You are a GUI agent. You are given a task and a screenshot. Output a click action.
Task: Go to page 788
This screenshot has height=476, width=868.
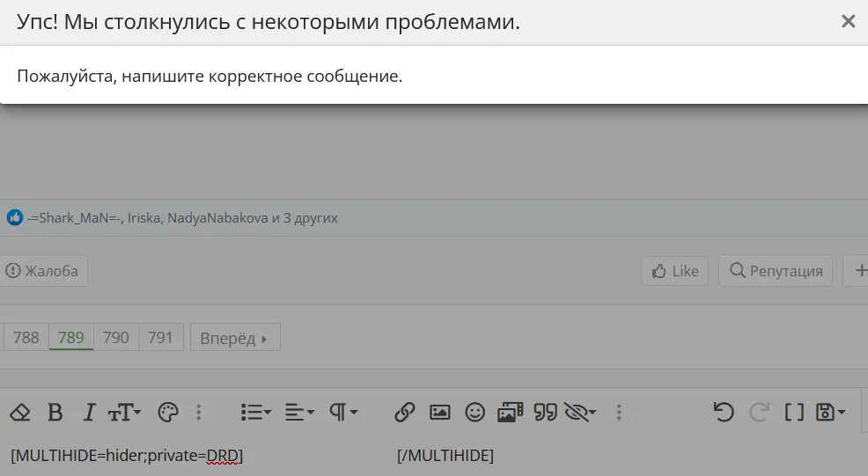(x=26, y=337)
